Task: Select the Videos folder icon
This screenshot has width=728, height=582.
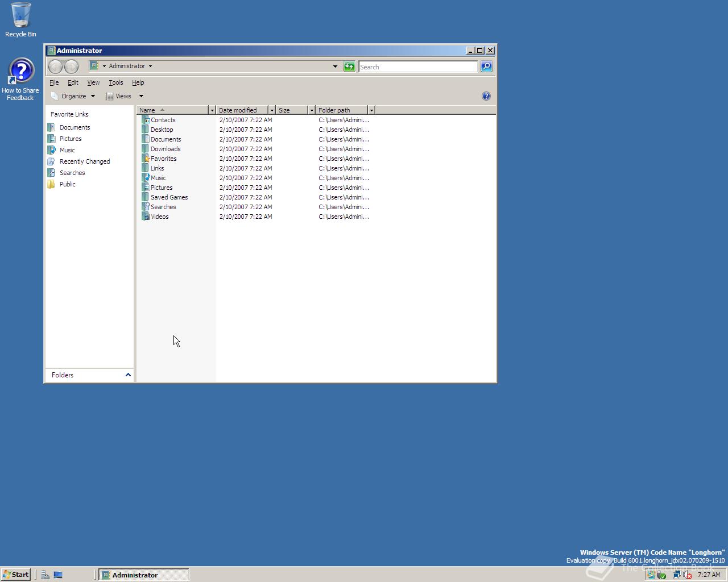Action: pos(146,217)
